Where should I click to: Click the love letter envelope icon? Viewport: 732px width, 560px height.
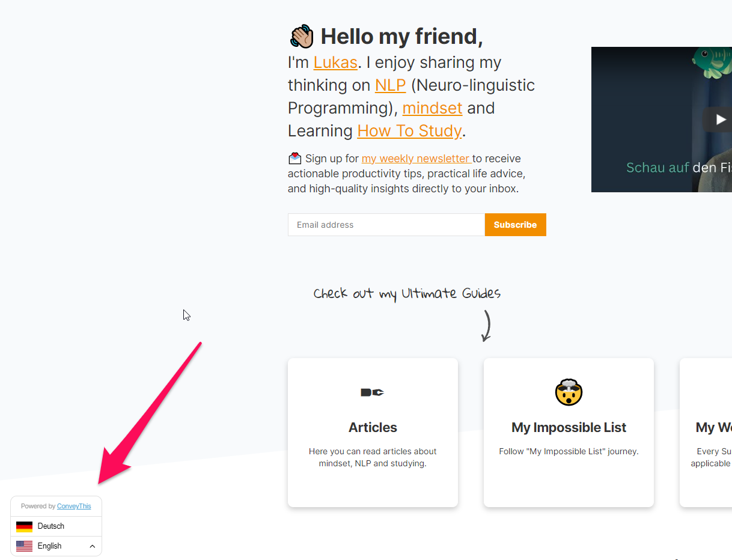pyautogui.click(x=294, y=159)
